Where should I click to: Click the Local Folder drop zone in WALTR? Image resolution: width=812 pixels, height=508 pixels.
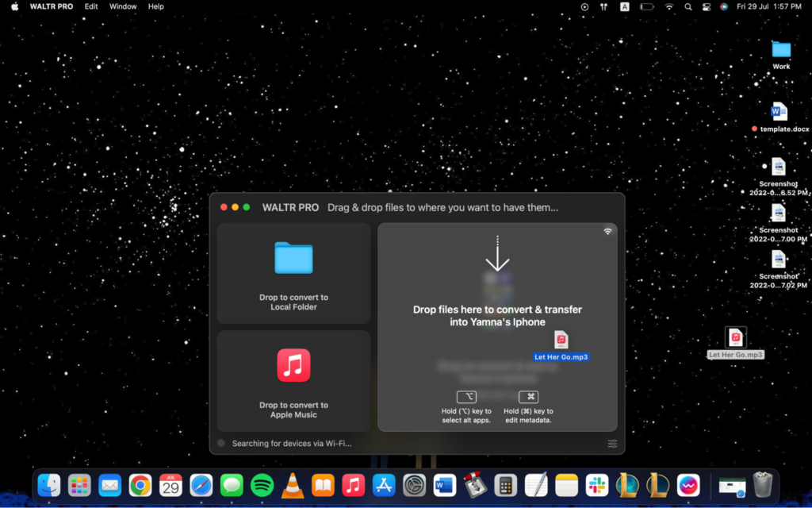293,273
